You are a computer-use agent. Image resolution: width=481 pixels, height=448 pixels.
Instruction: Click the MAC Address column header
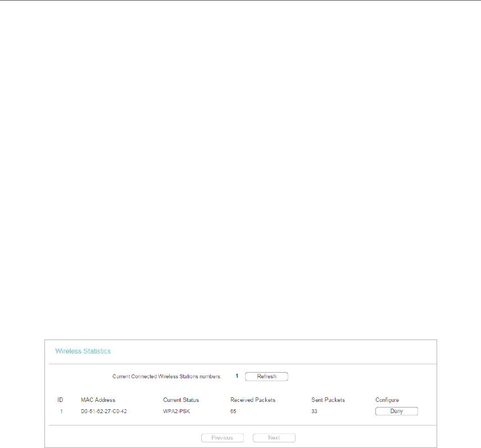(98, 400)
